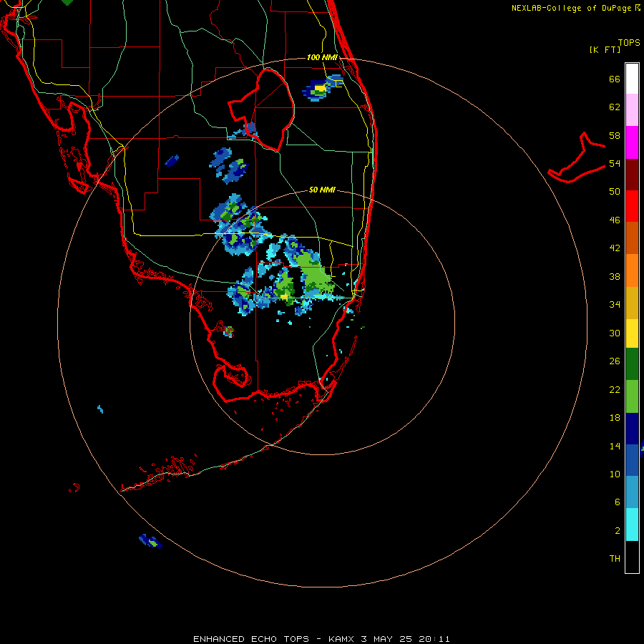
Task: Click the TH threshold legend label
Action: (x=615, y=558)
